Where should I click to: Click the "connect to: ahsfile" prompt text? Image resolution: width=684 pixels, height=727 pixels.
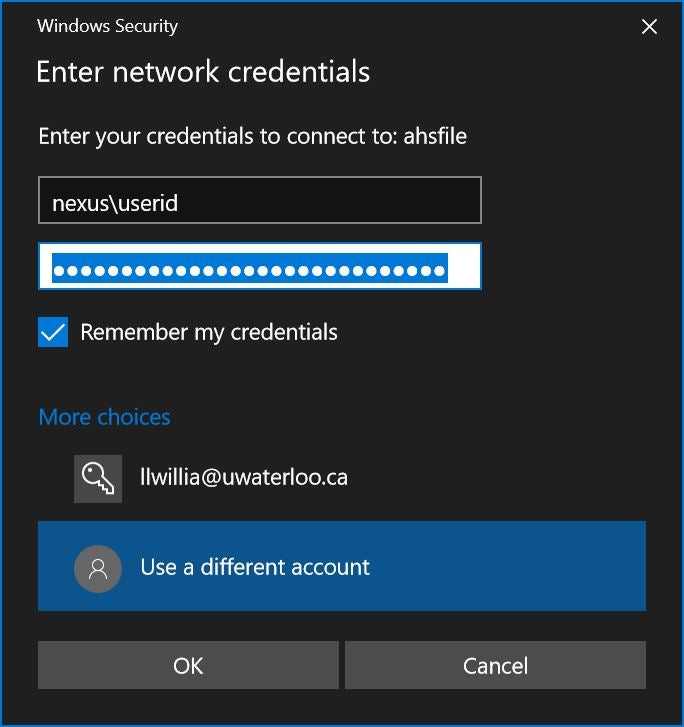click(x=253, y=136)
